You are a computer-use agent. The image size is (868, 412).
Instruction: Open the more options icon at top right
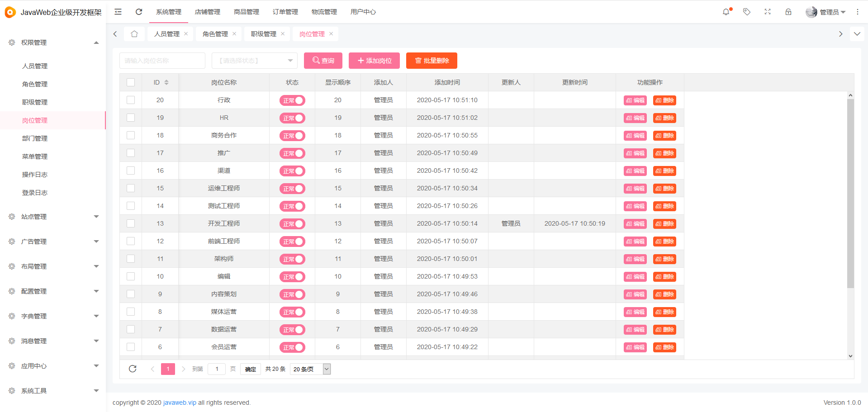(x=858, y=11)
